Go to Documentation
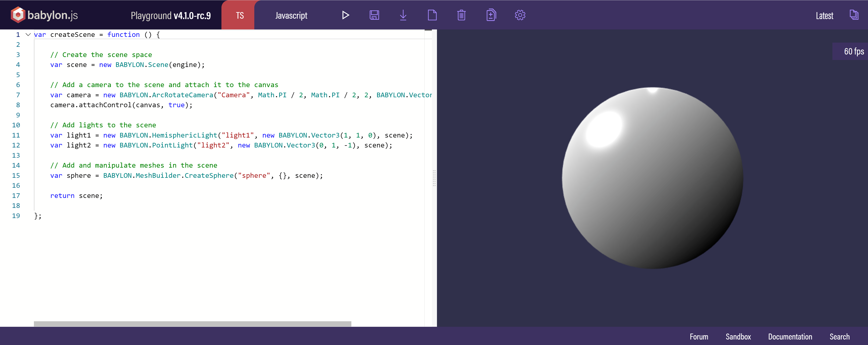The image size is (868, 345). (x=790, y=337)
